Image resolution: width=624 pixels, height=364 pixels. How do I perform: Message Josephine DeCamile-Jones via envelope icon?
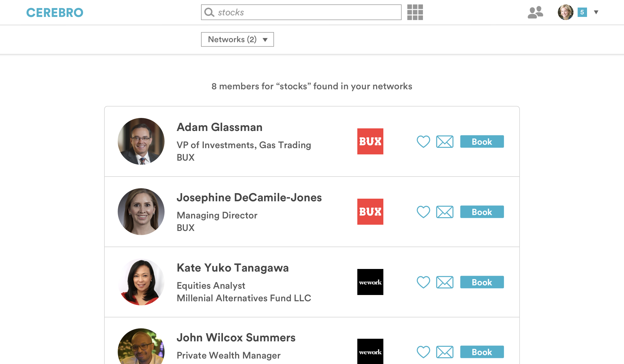(x=445, y=212)
